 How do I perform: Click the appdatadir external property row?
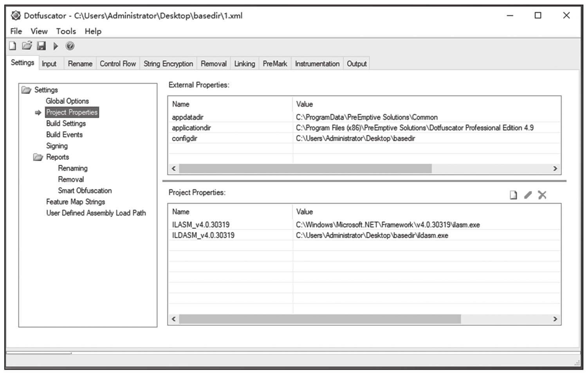click(x=364, y=117)
